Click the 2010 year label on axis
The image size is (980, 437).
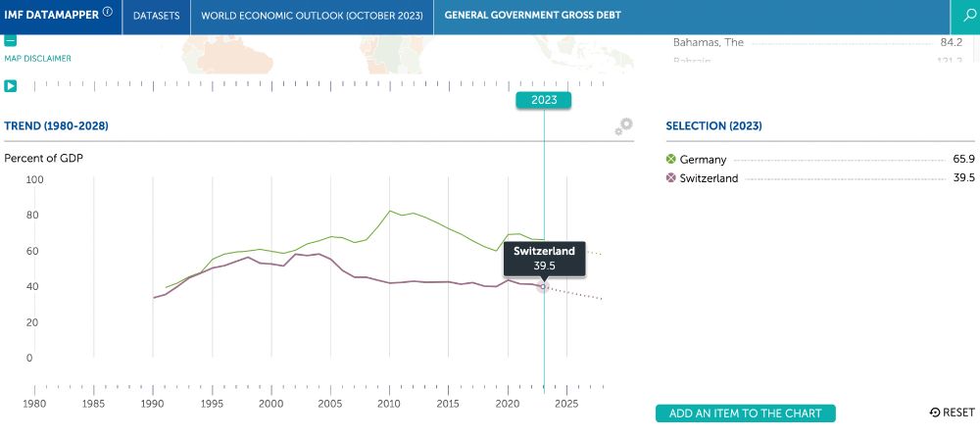point(389,404)
